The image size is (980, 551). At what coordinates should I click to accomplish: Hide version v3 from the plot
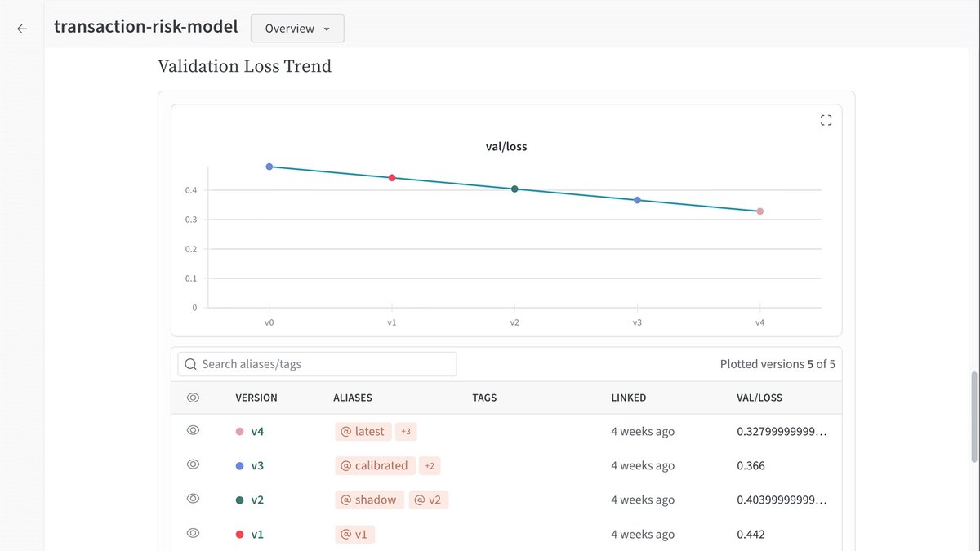click(x=194, y=464)
